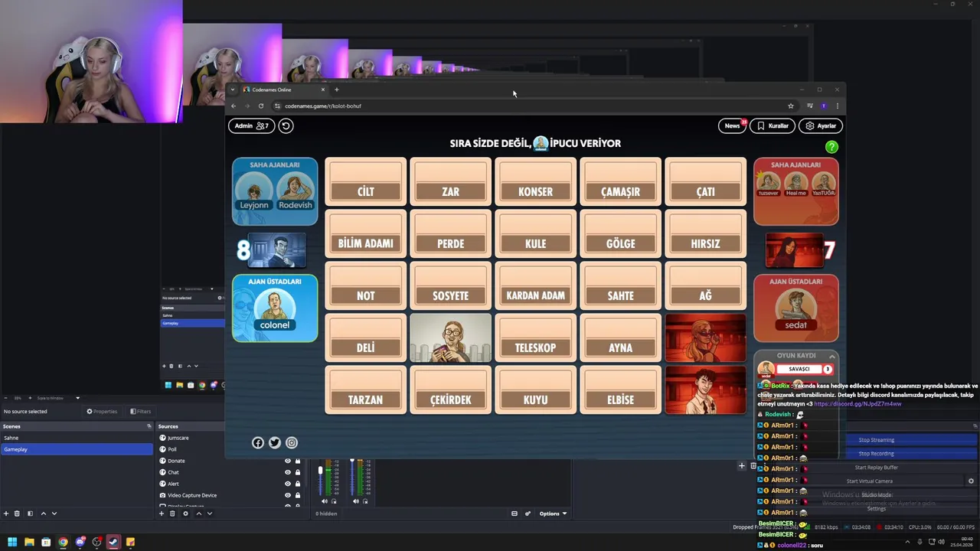Click the reset game circular arrow icon

(286, 126)
